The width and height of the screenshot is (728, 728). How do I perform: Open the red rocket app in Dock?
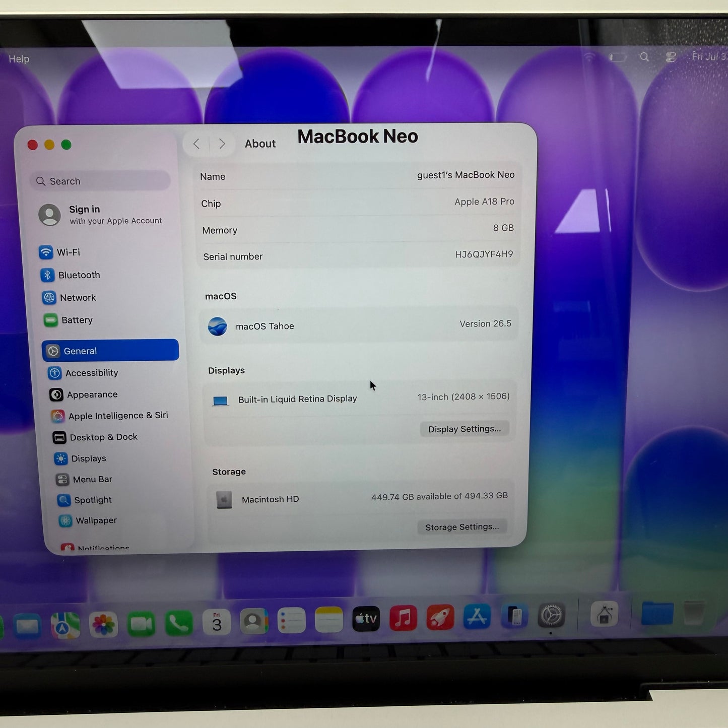440,617
